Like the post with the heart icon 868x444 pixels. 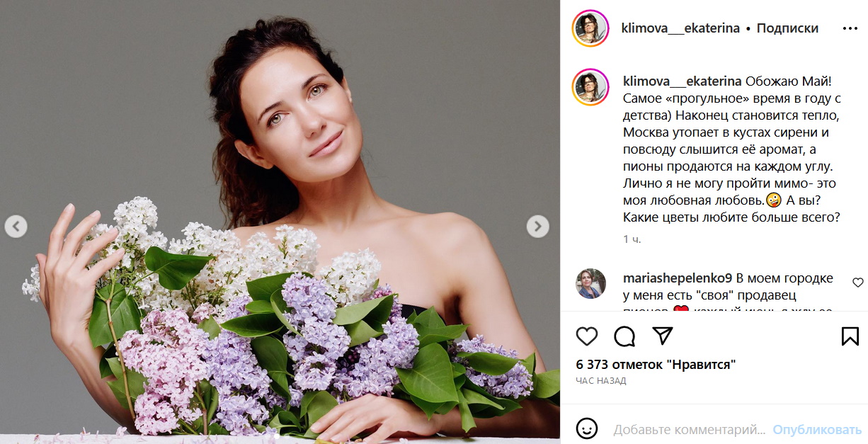(587, 336)
